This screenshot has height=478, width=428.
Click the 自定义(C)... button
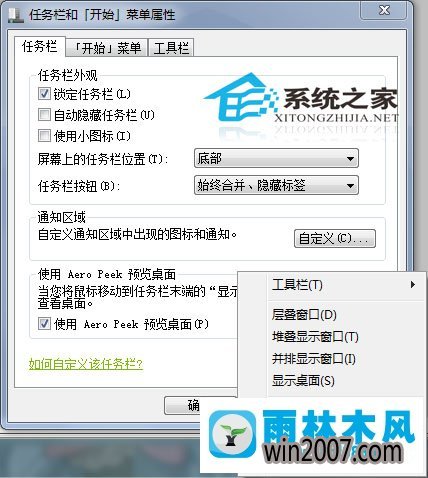[335, 238]
